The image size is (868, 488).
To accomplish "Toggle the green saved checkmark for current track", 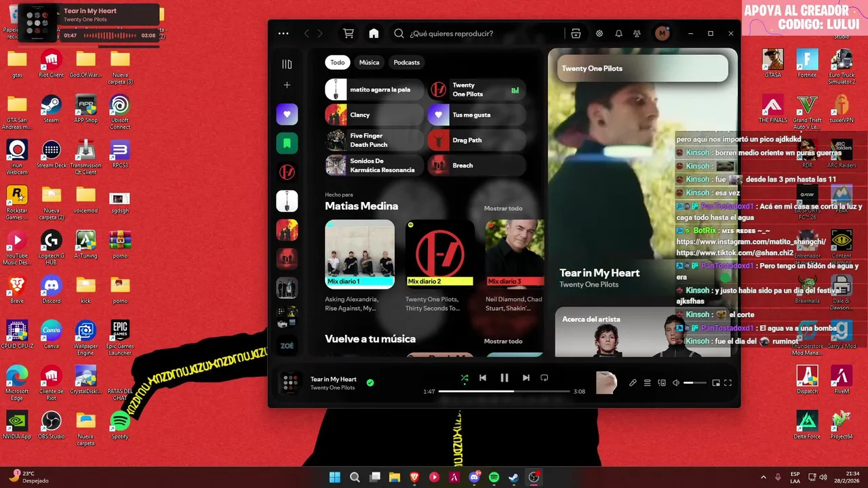I will (370, 383).
